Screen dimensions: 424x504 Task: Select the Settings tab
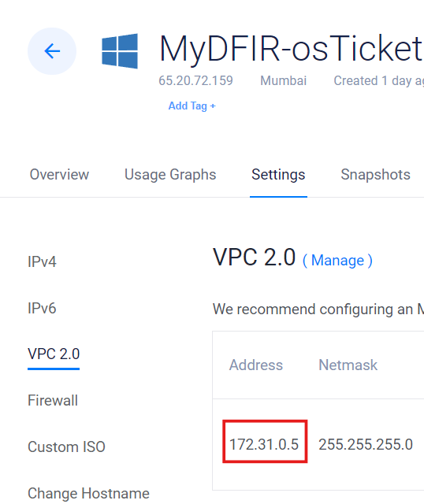(278, 175)
